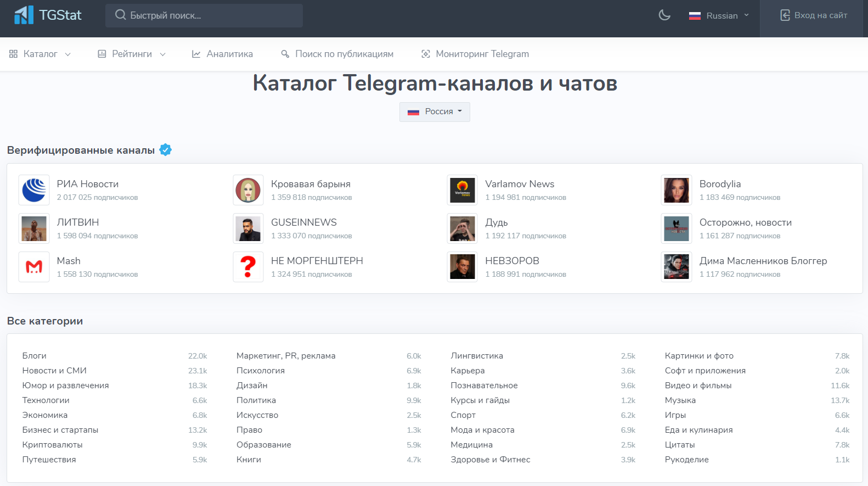Open the Образование category
The height and width of the screenshot is (486, 868).
coord(264,445)
